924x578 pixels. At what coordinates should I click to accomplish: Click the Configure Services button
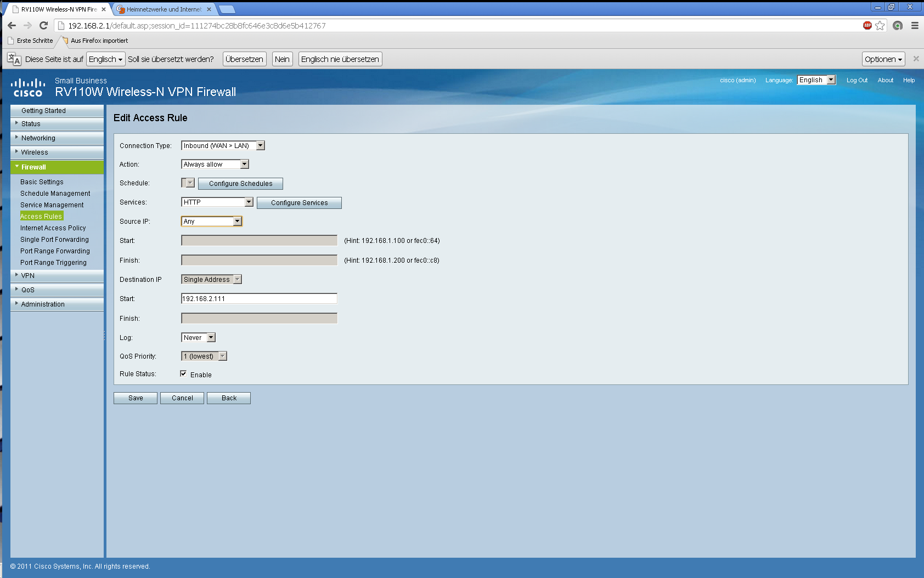299,203
